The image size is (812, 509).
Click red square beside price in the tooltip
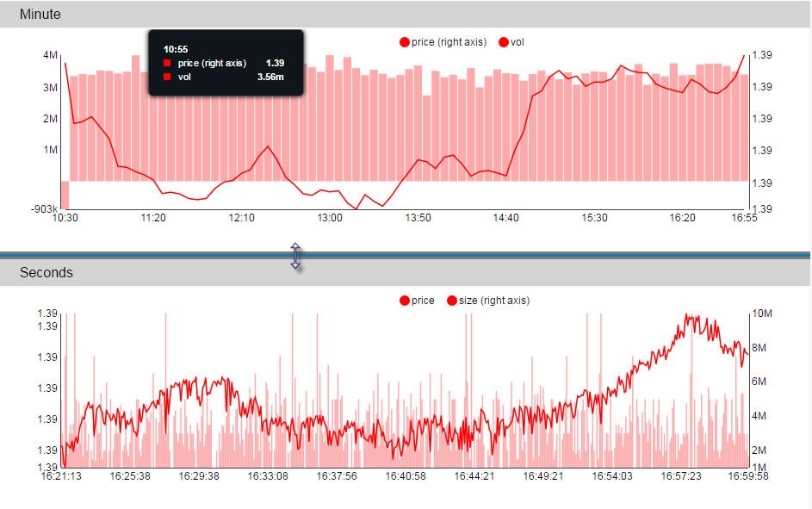pos(167,64)
